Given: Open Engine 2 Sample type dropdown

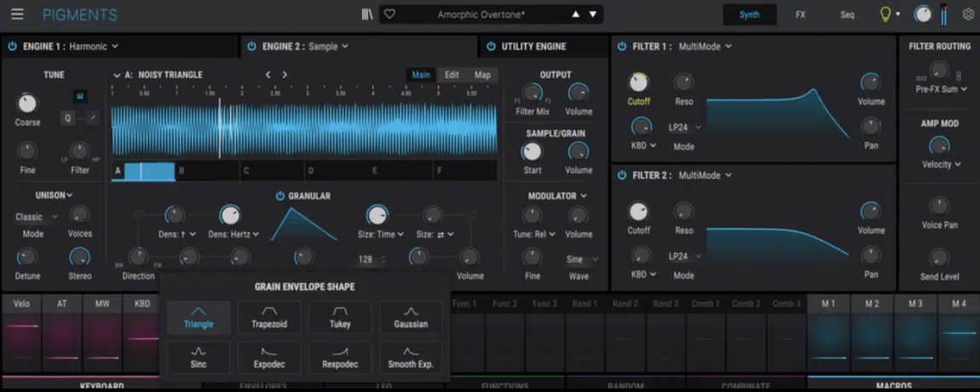Looking at the screenshot, I should point(329,46).
